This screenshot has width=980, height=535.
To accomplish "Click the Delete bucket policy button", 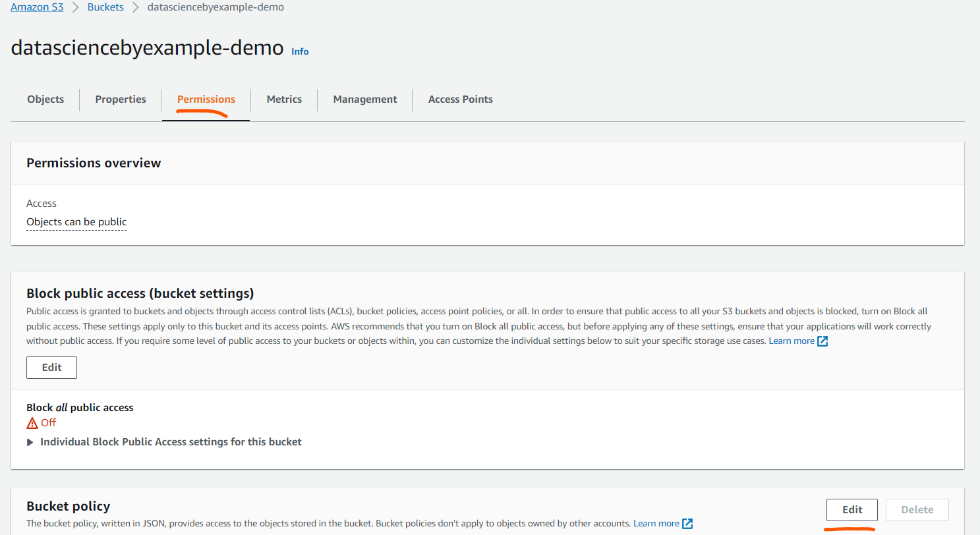I will click(917, 510).
